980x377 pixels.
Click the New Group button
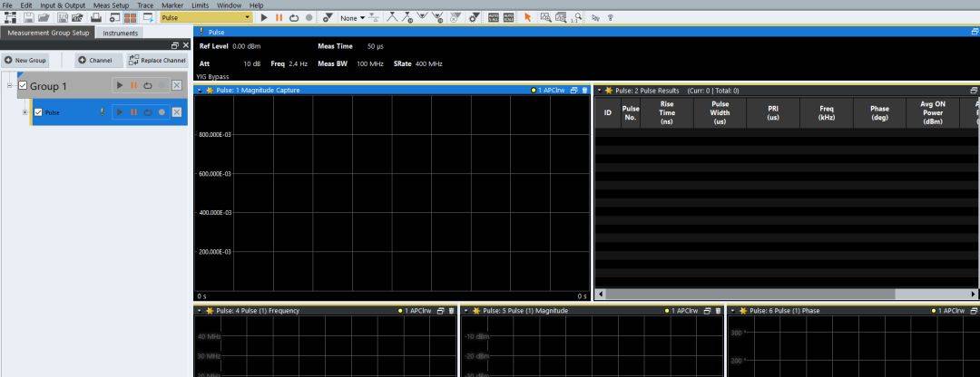(x=26, y=61)
